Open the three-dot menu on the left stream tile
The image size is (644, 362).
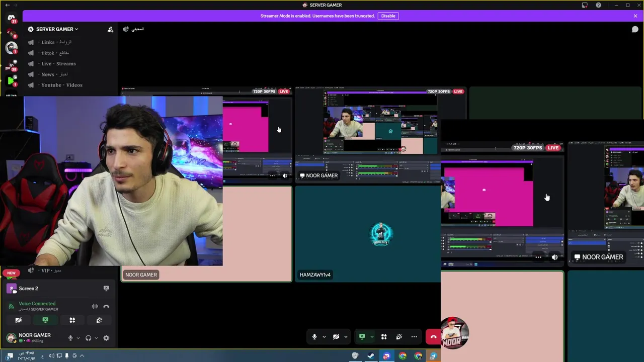(272, 176)
